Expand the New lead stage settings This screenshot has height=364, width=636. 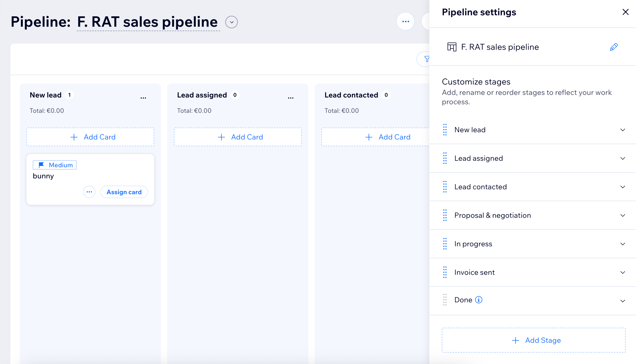[x=623, y=130]
